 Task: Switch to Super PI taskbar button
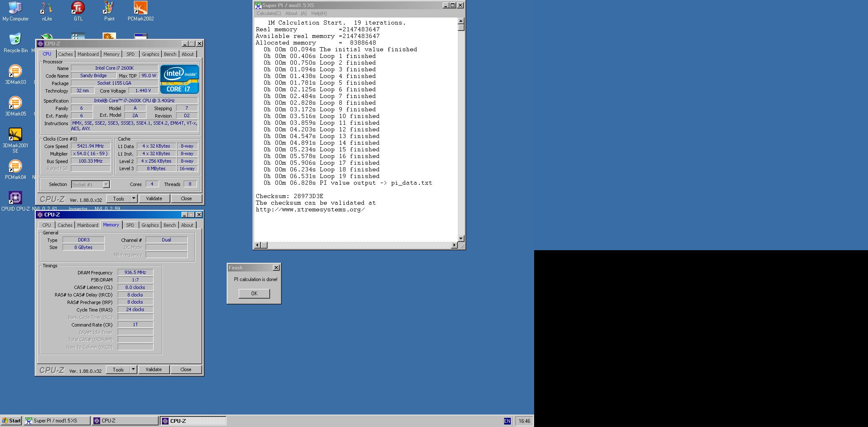[x=57, y=421]
